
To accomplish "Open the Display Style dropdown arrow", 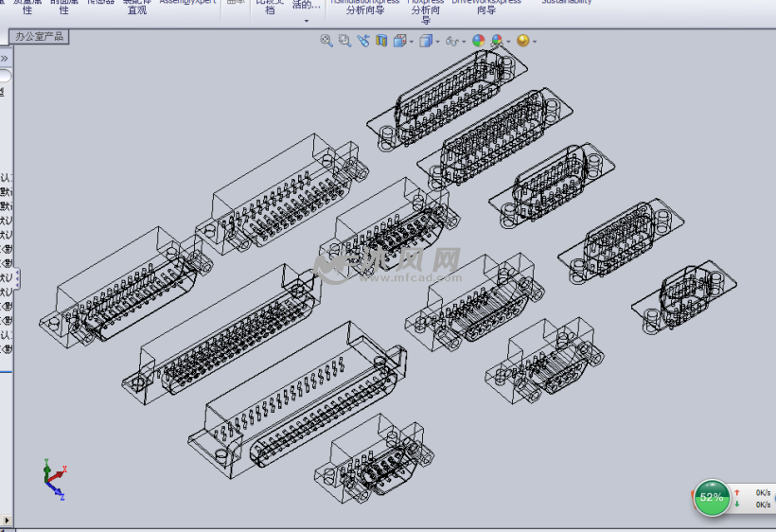I will click(436, 42).
